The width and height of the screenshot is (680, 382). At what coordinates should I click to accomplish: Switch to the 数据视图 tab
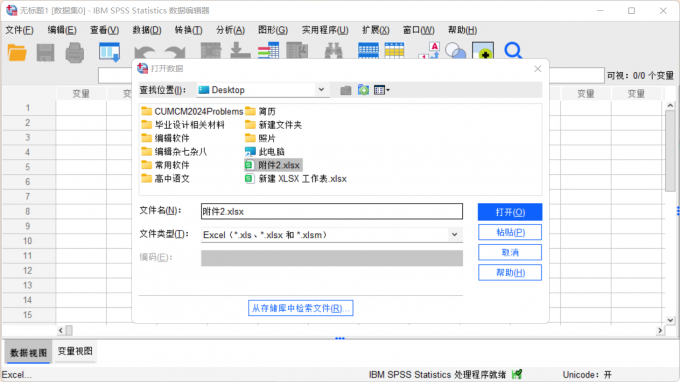tap(28, 353)
